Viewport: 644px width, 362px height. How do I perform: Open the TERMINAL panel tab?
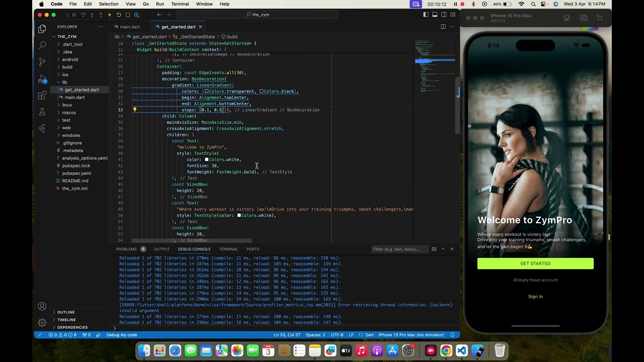coord(228,249)
